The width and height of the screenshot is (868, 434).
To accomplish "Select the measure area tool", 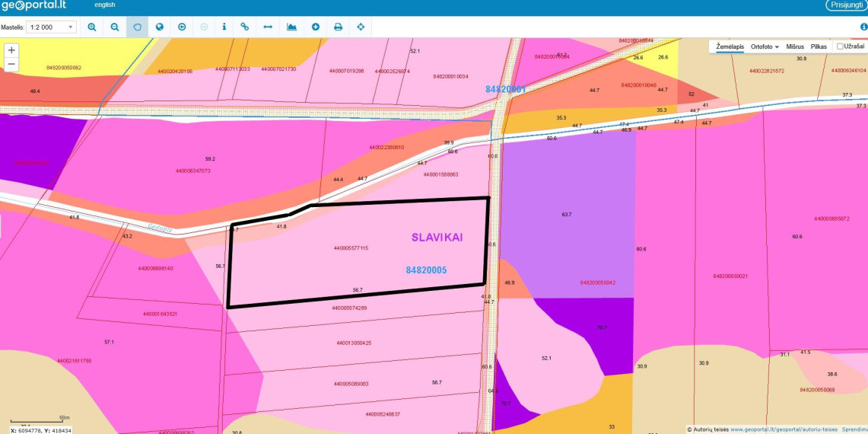I will click(x=291, y=27).
